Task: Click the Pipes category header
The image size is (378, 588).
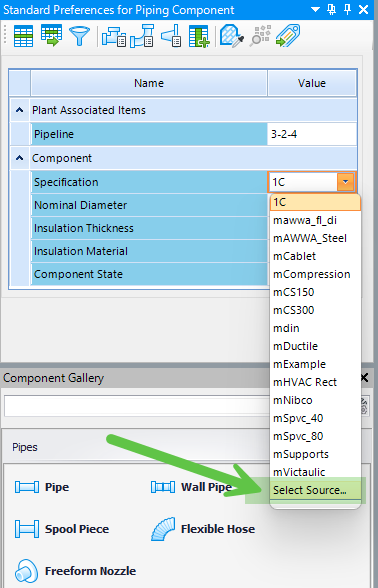Action: point(137,447)
